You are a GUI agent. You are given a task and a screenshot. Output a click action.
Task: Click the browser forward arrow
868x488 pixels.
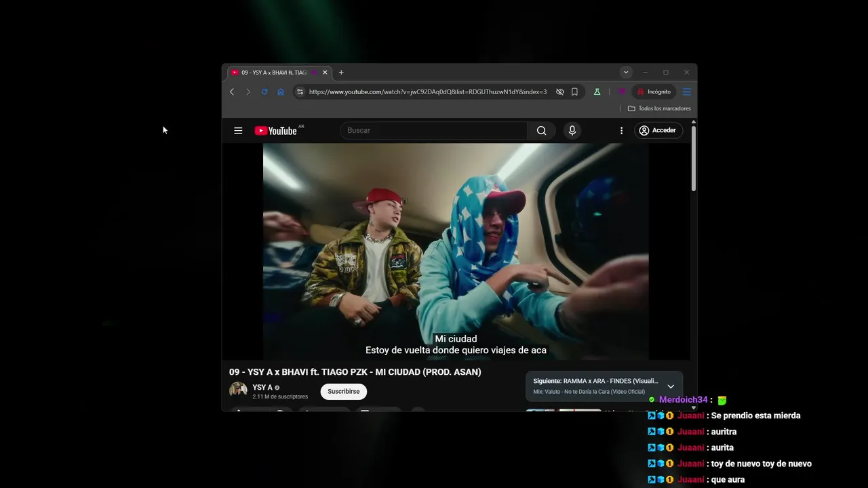[x=248, y=91]
